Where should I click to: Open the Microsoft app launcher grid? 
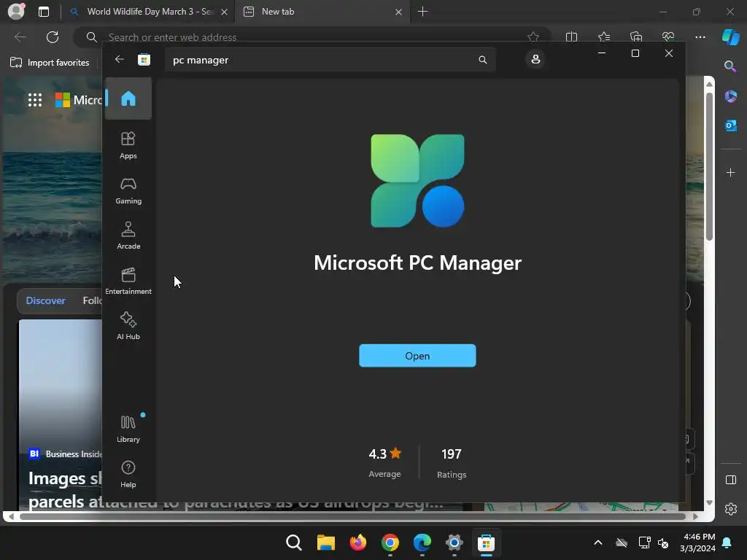click(x=35, y=99)
